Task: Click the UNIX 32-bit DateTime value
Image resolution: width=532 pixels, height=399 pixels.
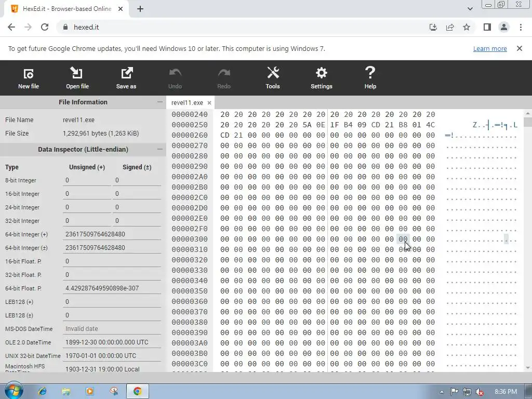Action: [x=112, y=355]
